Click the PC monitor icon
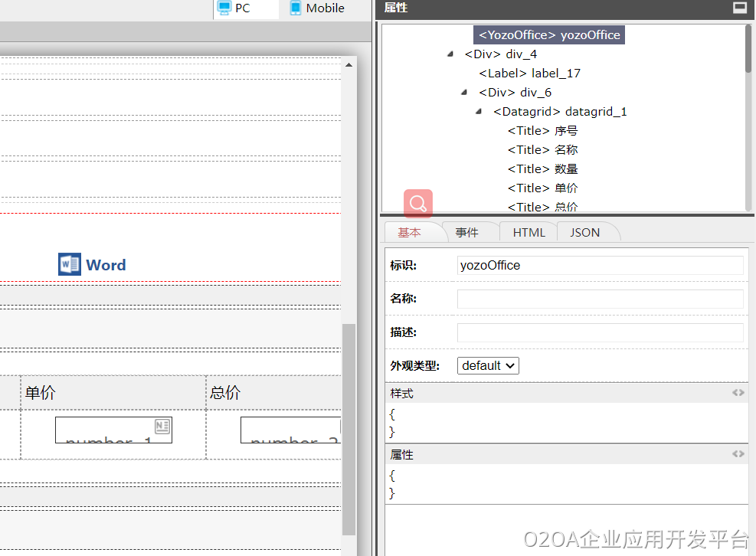The height and width of the screenshot is (556, 756). (x=224, y=8)
